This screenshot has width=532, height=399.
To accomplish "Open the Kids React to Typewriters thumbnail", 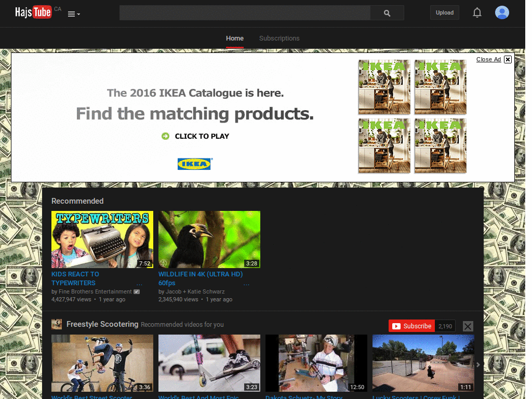I will point(102,240).
